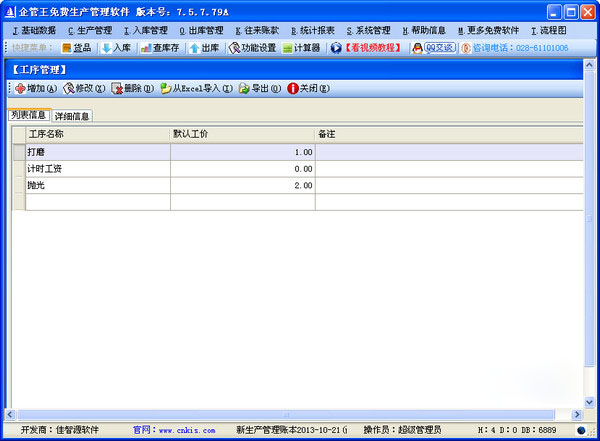This screenshot has height=441, width=600.
Task: Click the row selector beside 打磨
Action: (19, 152)
